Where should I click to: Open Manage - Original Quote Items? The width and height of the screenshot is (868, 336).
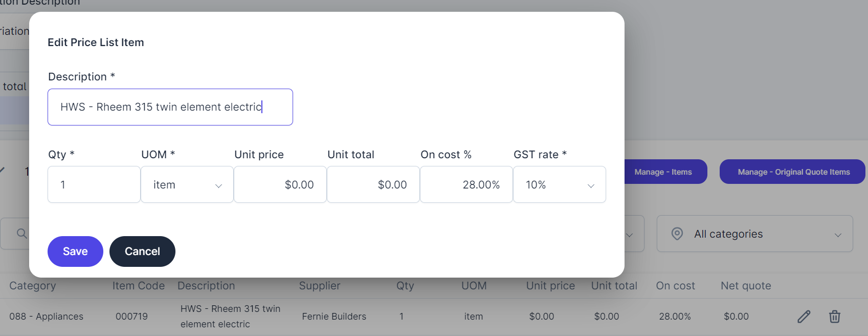(793, 172)
